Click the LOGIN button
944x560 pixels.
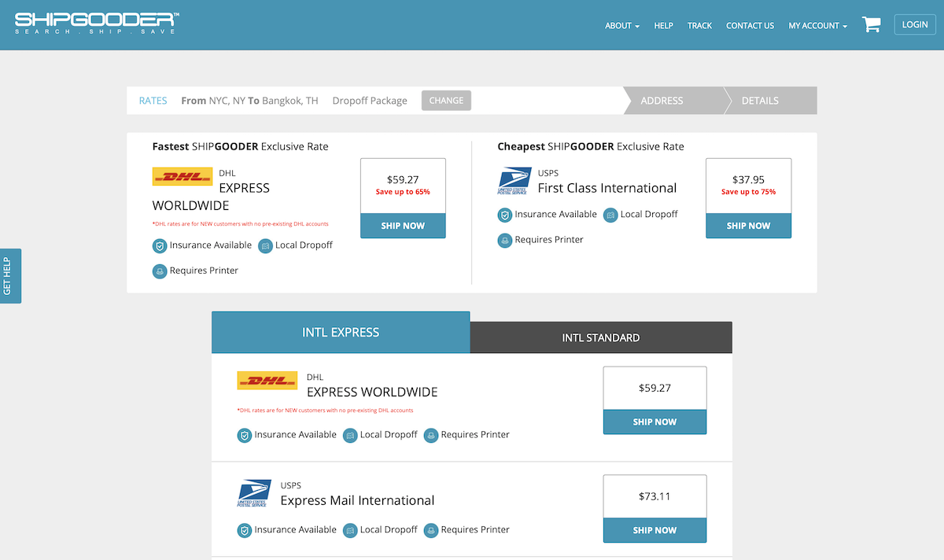pos(915,24)
